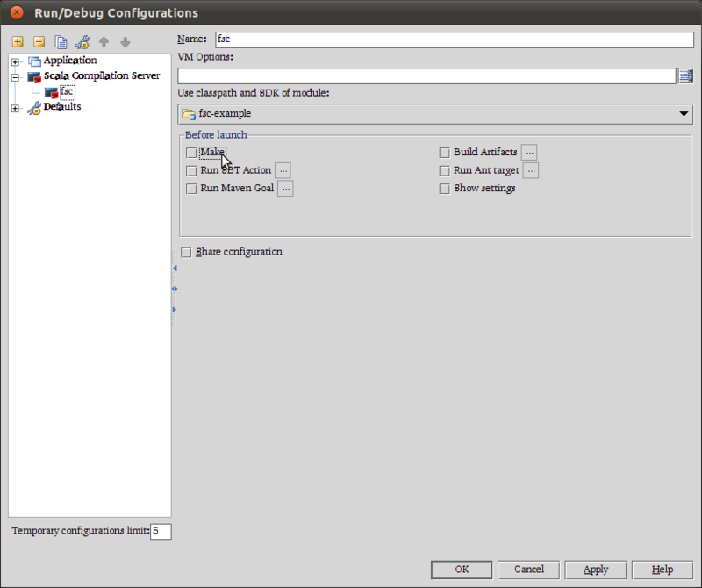Dismiss the dialog with Cancel

click(x=529, y=570)
